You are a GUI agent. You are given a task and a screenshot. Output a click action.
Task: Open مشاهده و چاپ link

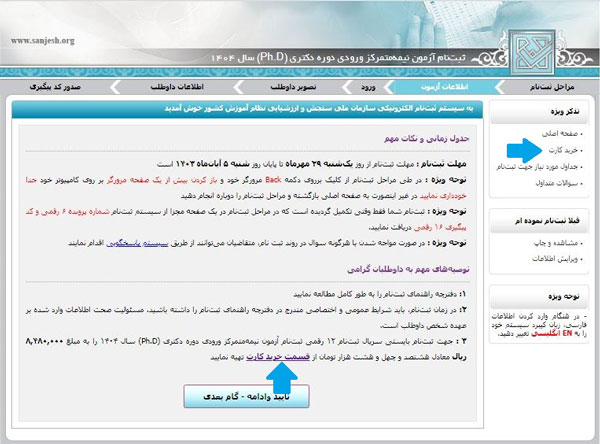558,243
